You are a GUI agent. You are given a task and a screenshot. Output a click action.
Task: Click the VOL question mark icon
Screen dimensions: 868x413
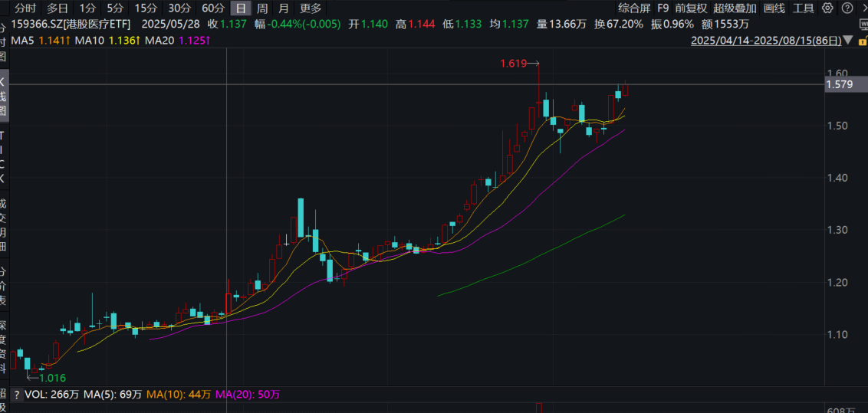pos(17,395)
